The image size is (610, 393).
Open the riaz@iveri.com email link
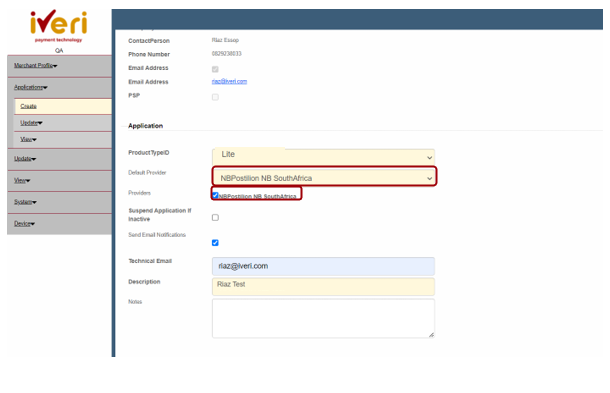(229, 81)
